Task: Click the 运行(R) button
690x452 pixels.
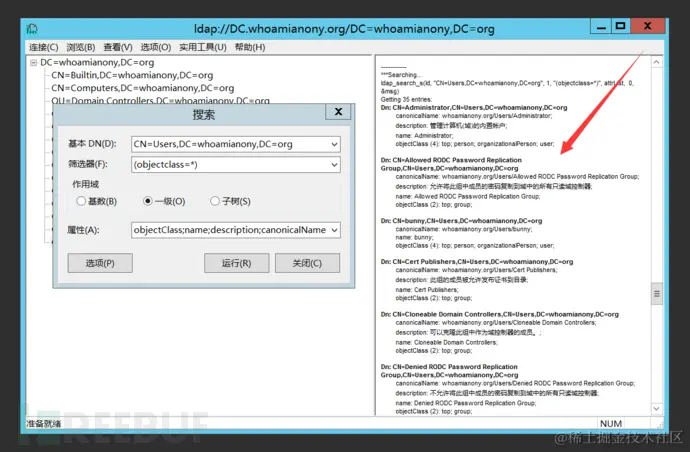Action: click(237, 263)
